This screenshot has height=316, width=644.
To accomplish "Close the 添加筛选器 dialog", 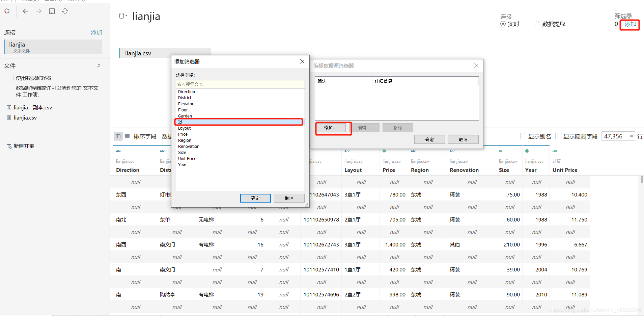I will click(x=302, y=61).
